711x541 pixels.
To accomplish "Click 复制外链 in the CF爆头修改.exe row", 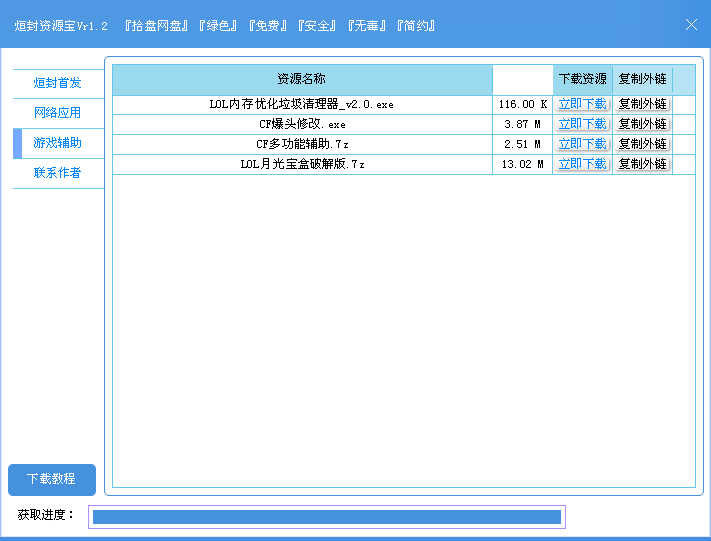I will tap(642, 124).
